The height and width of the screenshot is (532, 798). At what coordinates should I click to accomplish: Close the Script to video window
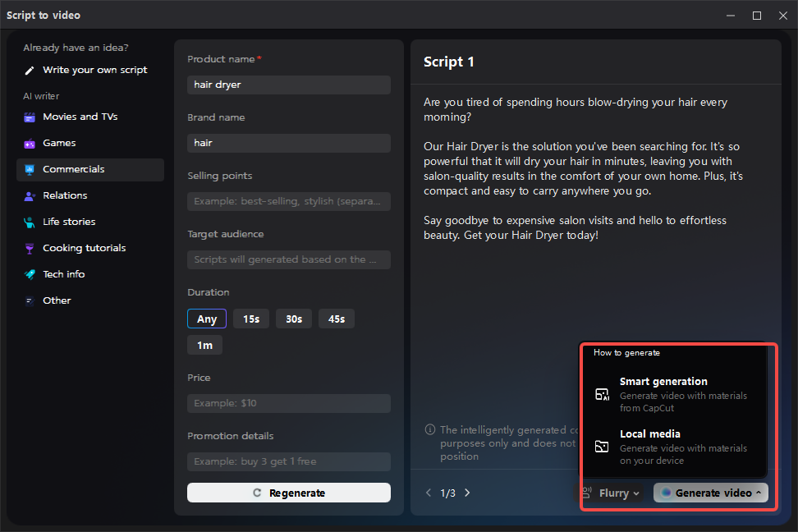[783, 16]
